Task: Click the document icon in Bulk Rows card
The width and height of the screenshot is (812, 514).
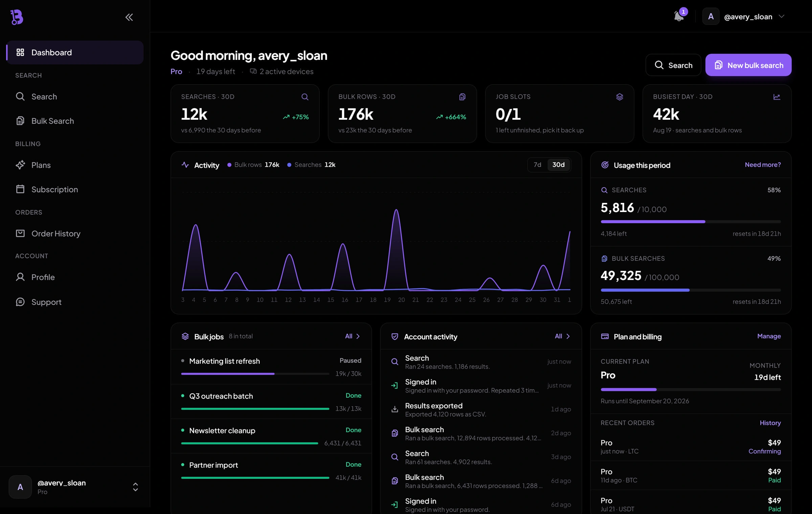Action: [462, 97]
